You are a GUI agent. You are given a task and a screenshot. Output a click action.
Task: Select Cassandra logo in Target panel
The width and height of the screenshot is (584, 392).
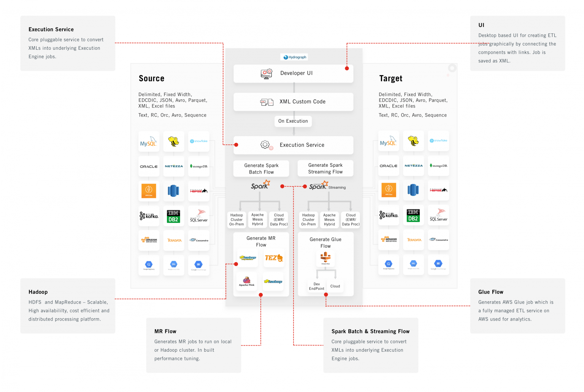(x=438, y=240)
